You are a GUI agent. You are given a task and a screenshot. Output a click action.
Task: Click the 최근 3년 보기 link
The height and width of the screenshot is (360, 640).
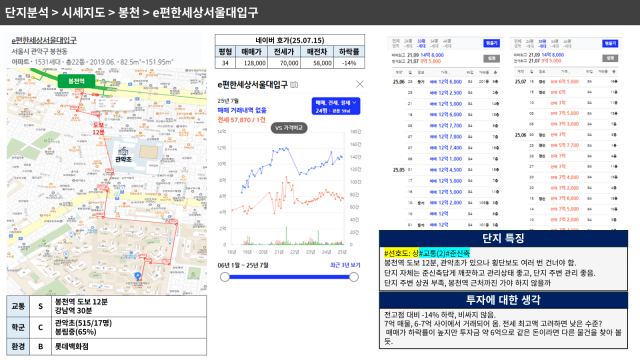[345, 265]
